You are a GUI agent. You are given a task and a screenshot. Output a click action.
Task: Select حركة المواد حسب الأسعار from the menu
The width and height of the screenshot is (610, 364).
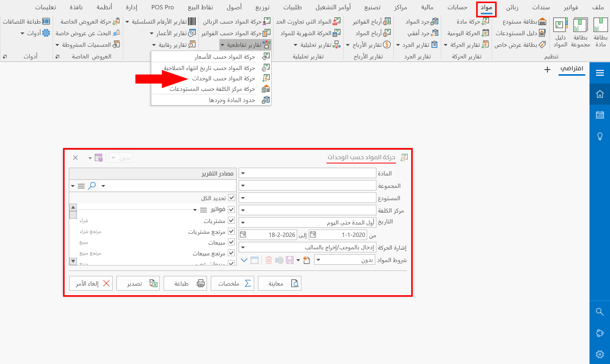pyautogui.click(x=211, y=57)
